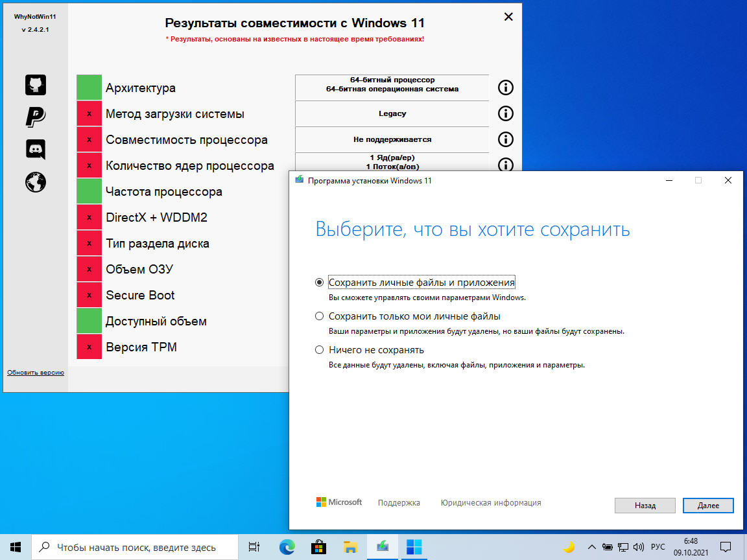
Task: Open the volume speaker tray icon
Action: 638,547
